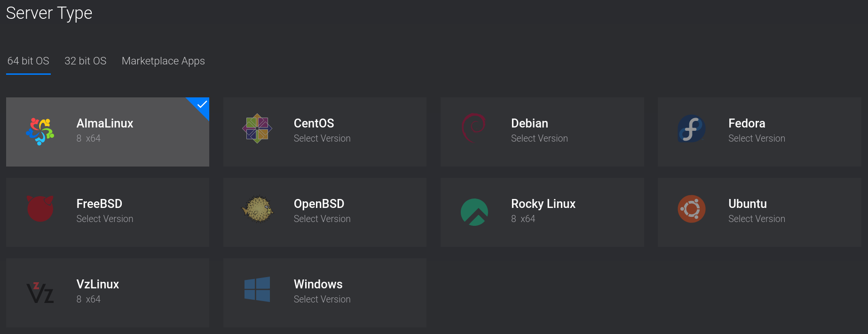Click the FreeBSD daemon logo
868x334 pixels.
40,208
